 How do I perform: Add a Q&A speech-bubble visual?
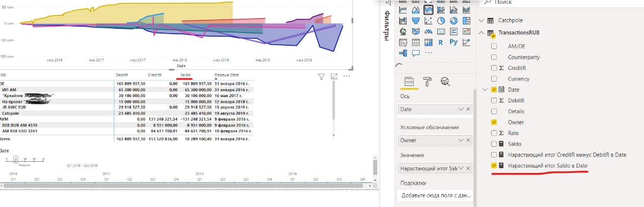tap(416, 53)
